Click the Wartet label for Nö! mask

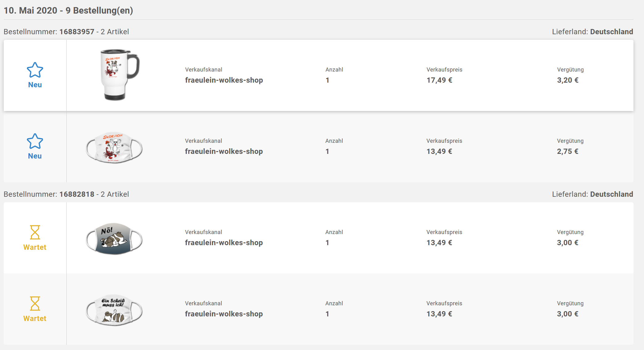35,247
